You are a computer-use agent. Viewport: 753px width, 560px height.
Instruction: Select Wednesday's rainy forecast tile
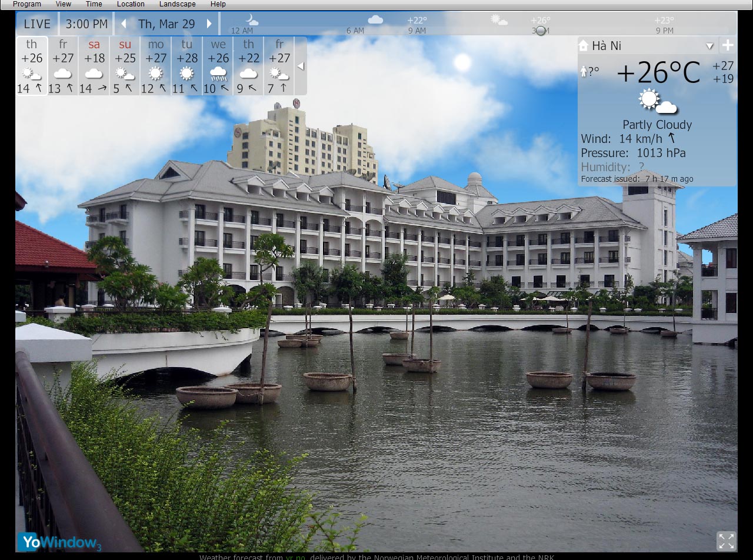[x=218, y=66]
